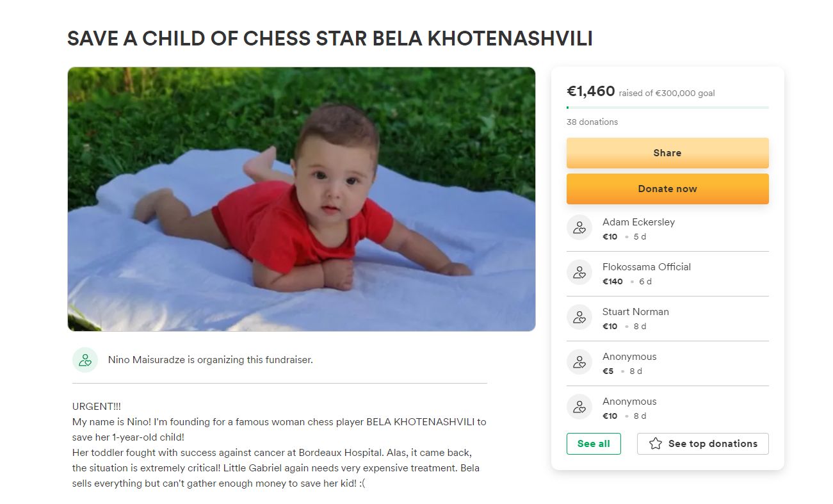Click the Nino Maisuradze is organizing text
Viewport: 833px width, 504px height.
point(210,360)
